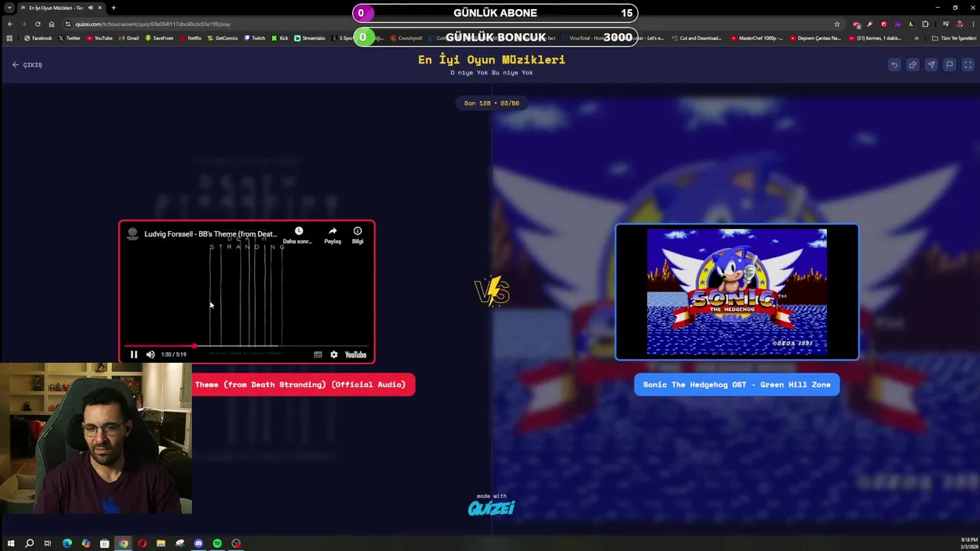
Task: Click the copy link icon in quiz toolbar
Action: [x=913, y=65]
